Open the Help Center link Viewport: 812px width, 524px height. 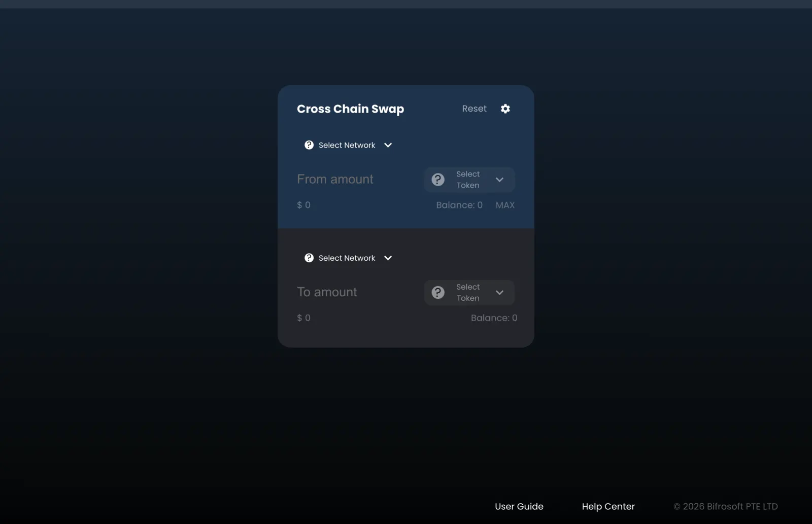(608, 506)
